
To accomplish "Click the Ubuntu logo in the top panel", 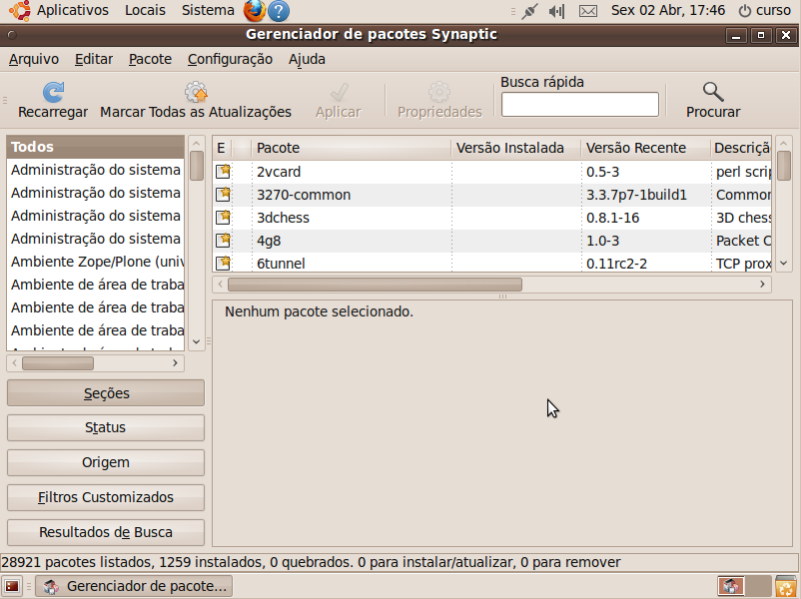I will coord(19,11).
